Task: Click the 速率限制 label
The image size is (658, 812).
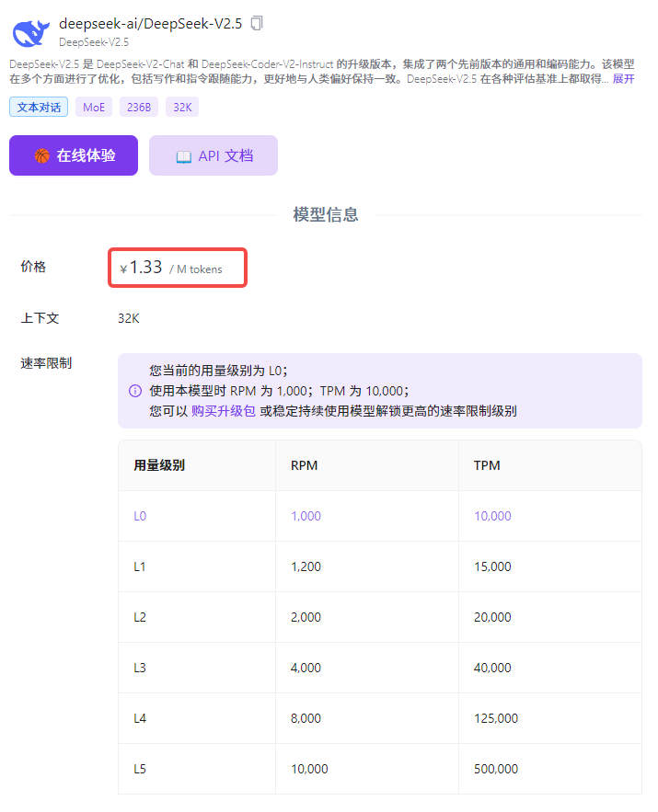Action: pos(46,363)
